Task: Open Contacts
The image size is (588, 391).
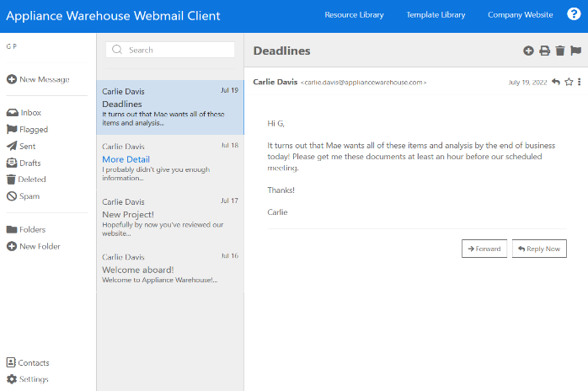Action: pos(28,362)
